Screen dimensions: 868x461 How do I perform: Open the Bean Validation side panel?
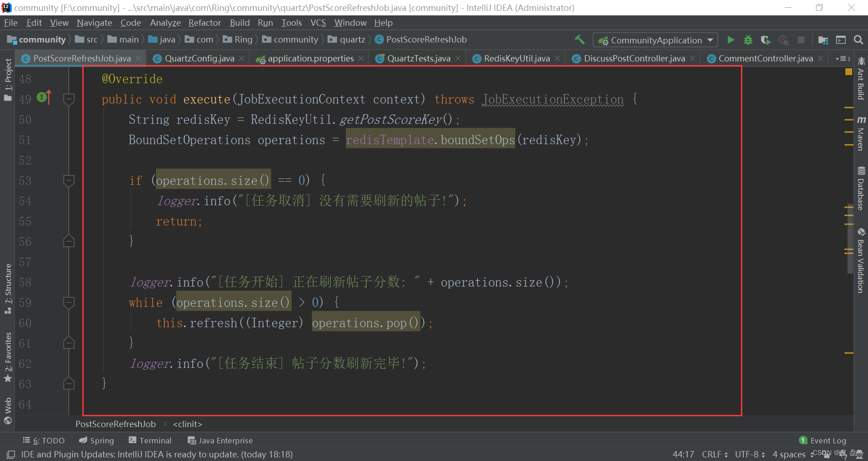click(861, 261)
